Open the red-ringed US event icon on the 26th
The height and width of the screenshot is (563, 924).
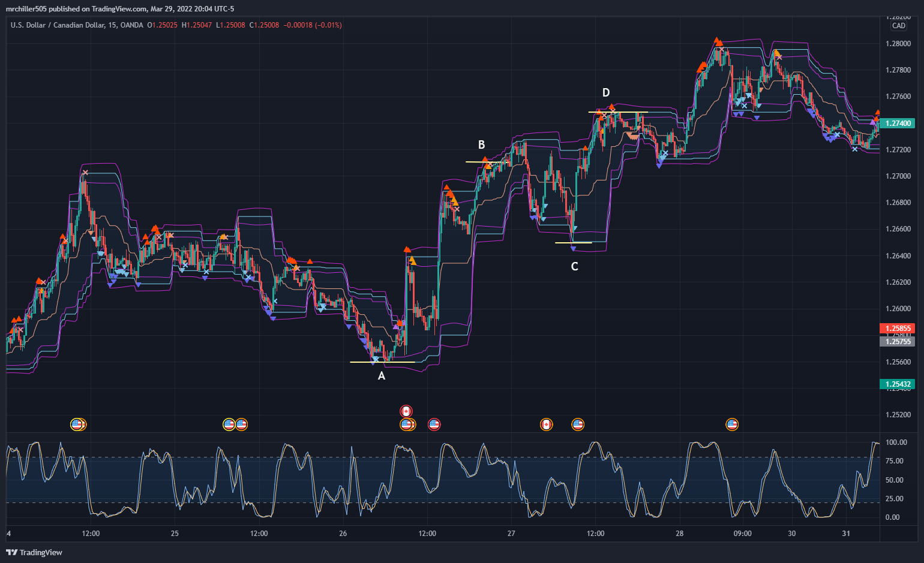(x=434, y=424)
